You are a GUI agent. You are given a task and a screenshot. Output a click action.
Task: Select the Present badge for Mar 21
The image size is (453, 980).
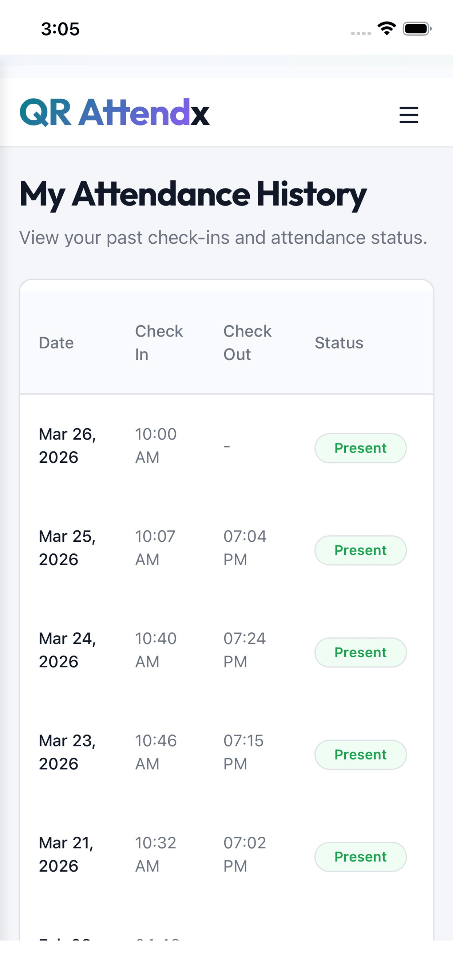click(x=360, y=857)
